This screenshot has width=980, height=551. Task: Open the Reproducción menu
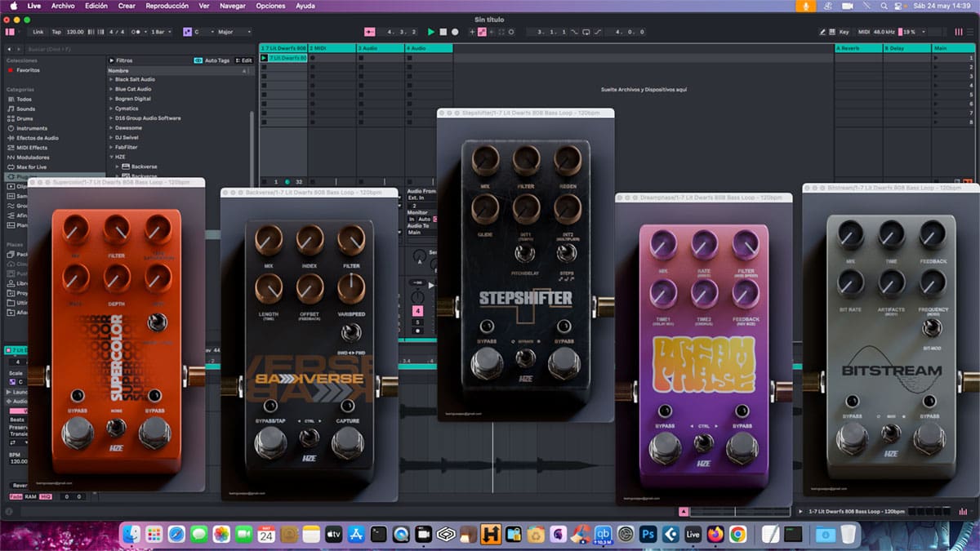167,6
